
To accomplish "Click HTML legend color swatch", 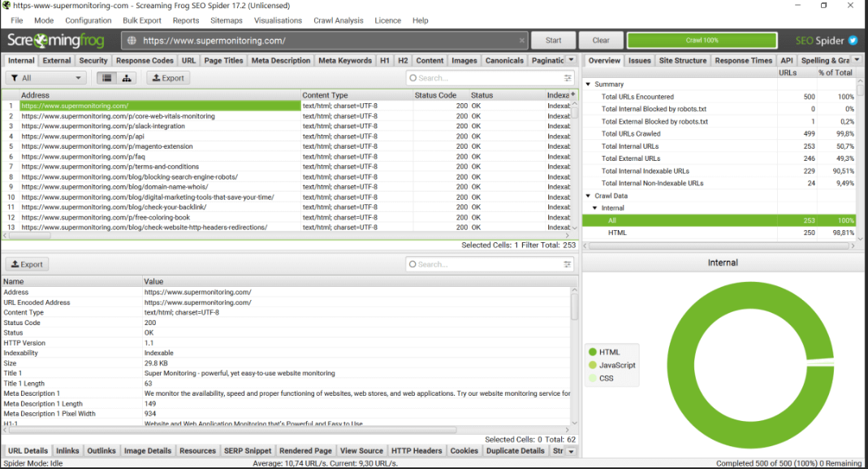I will [592, 352].
